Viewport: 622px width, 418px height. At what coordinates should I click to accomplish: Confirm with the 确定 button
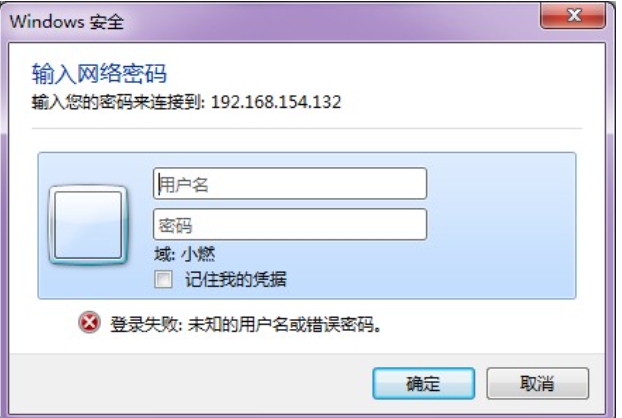click(x=424, y=383)
